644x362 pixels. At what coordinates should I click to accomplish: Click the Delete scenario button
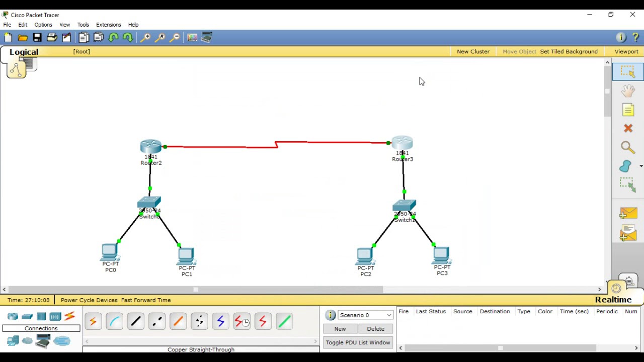[375, 329]
